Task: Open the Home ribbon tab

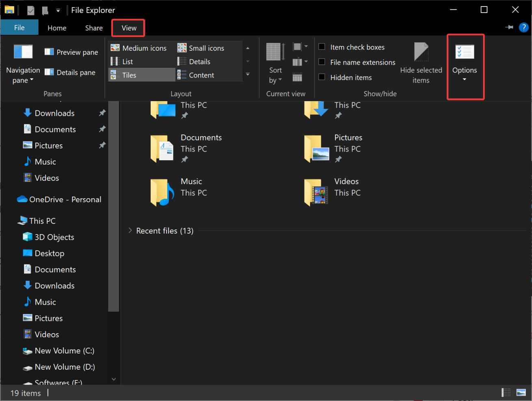Action: (57, 28)
